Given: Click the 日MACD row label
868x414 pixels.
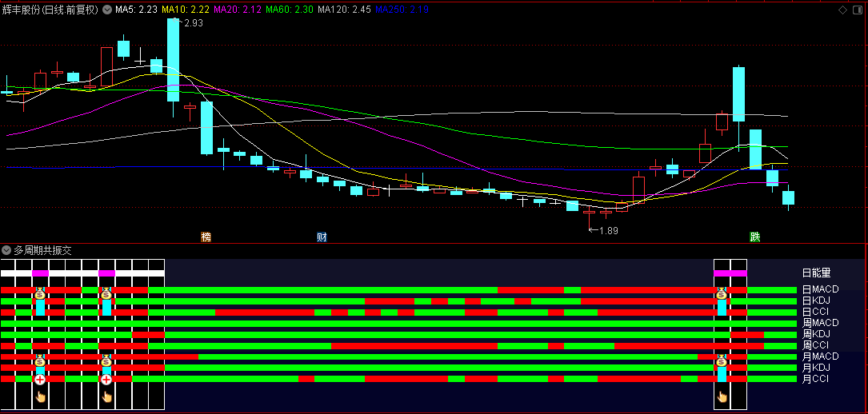Looking at the screenshot, I should [x=820, y=289].
